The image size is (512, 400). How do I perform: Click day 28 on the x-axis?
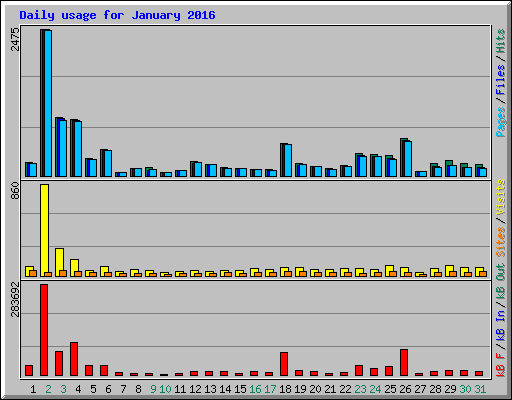point(435,389)
